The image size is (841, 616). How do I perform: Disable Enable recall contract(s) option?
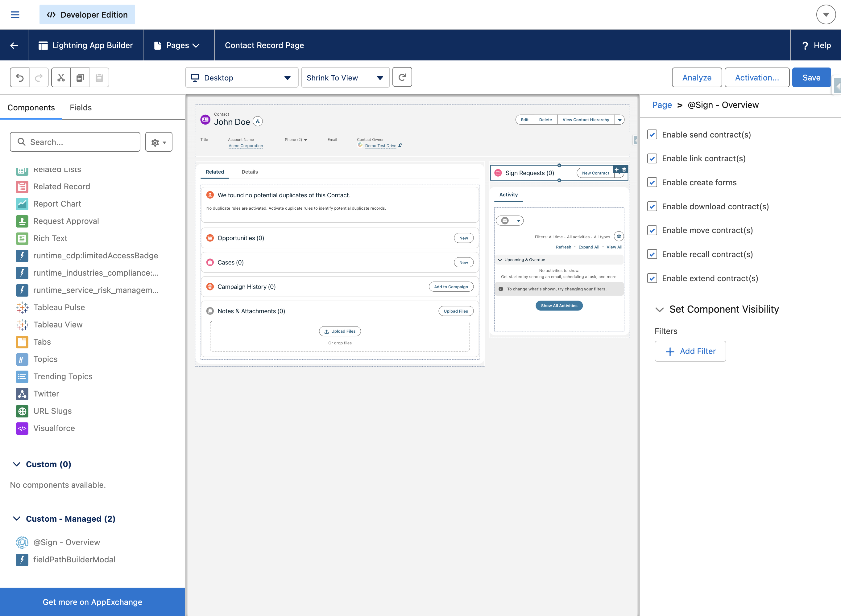point(652,254)
